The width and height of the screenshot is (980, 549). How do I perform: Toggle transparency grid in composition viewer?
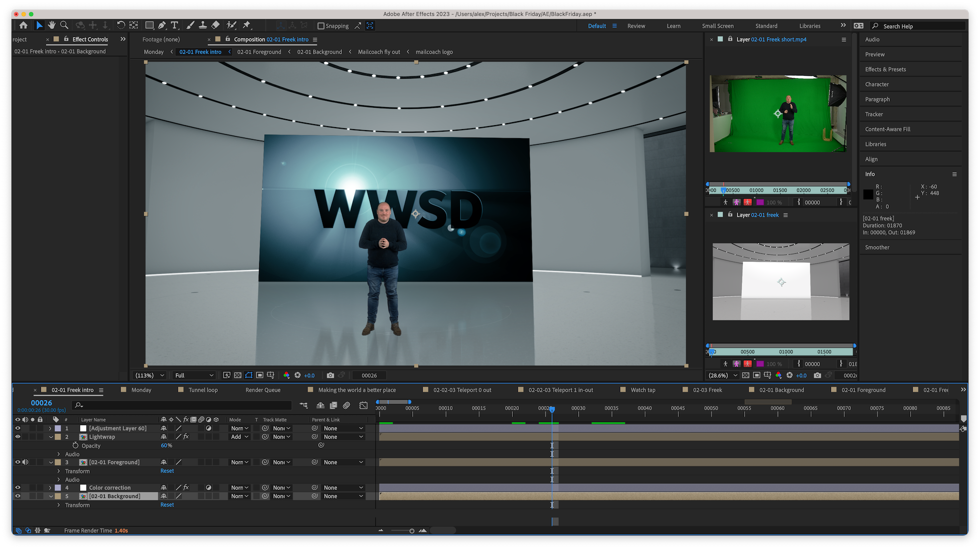238,375
